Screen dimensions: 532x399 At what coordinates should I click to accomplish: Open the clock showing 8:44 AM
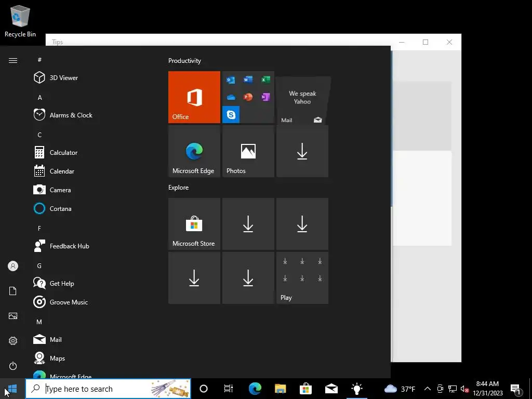487,389
